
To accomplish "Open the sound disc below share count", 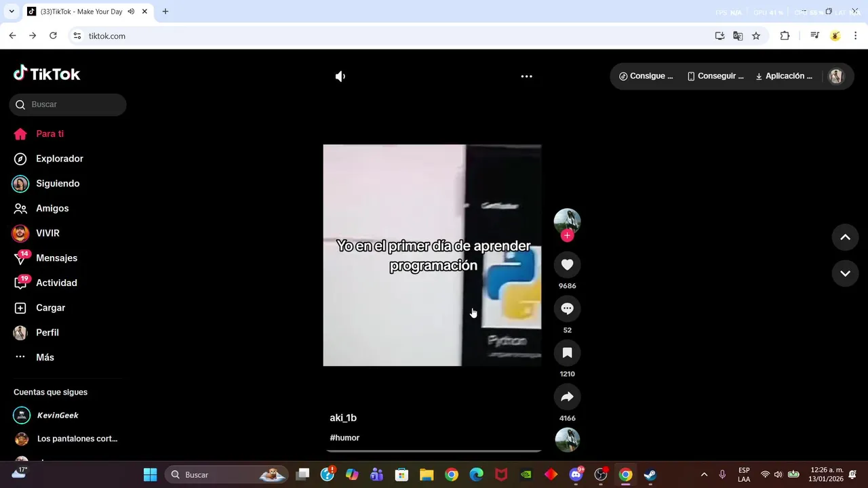I will [568, 440].
